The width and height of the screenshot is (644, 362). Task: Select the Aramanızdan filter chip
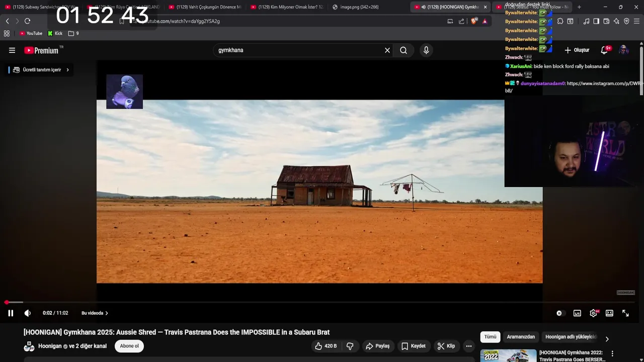[x=521, y=337]
